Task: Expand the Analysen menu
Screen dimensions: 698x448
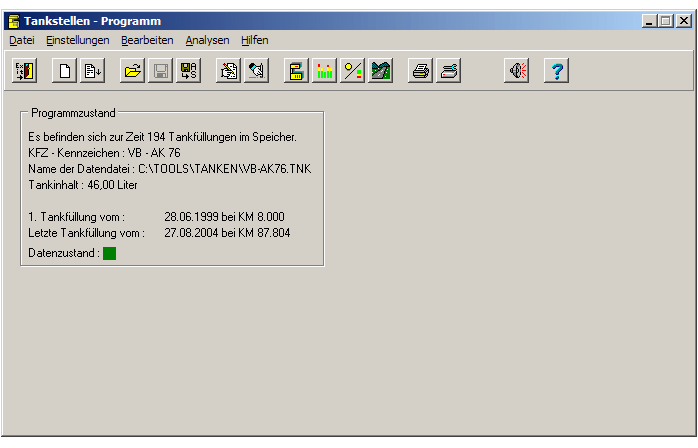Action: pos(207,40)
